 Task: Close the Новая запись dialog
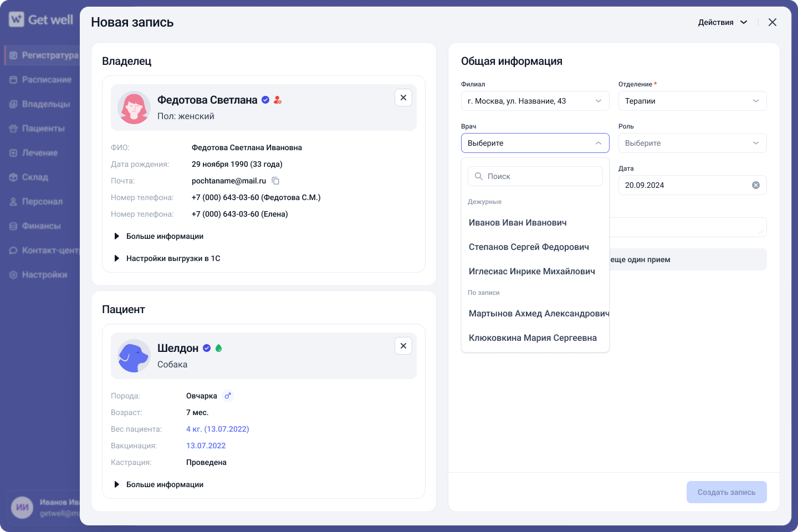click(773, 22)
